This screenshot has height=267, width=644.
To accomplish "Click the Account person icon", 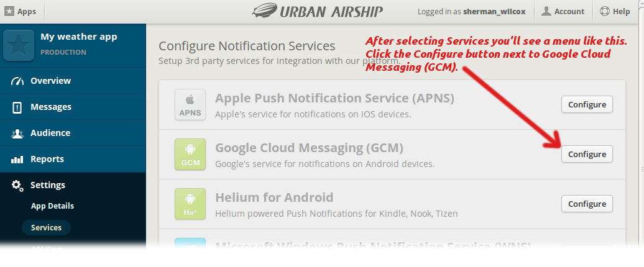I will point(546,11).
